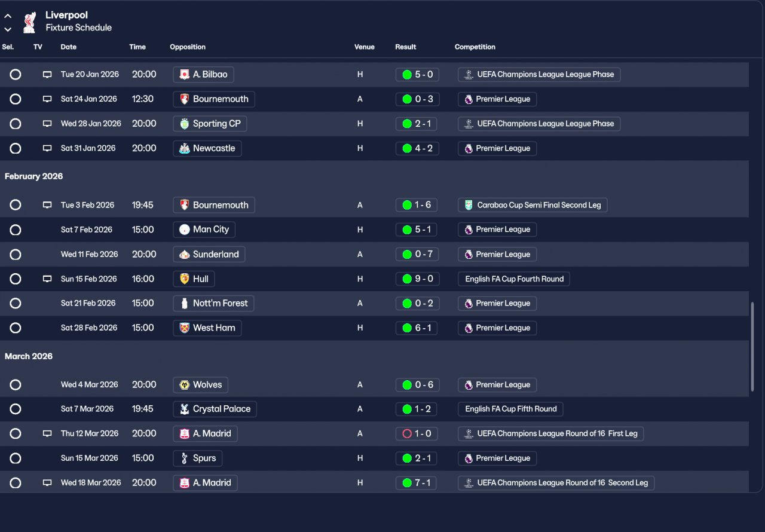765x532 pixels.
Task: Open Bournemouth from the Tue 3 Feb fixture
Action: pos(214,205)
